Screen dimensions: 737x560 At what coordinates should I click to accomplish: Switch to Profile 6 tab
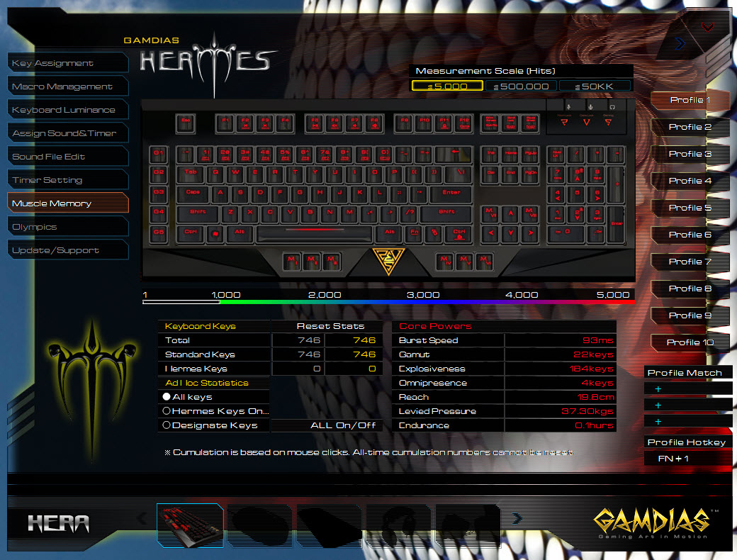pyautogui.click(x=690, y=235)
